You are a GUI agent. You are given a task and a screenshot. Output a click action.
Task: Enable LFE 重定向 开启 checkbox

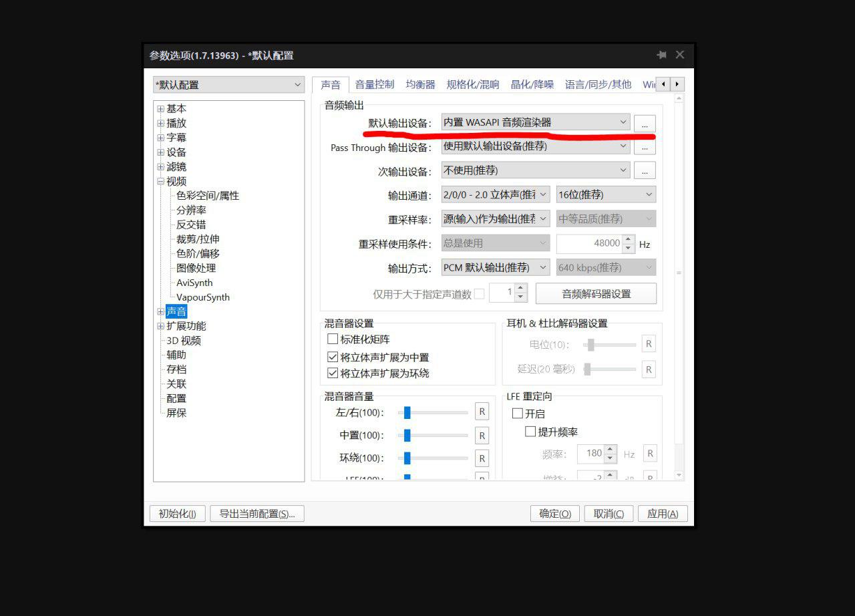coord(517,414)
